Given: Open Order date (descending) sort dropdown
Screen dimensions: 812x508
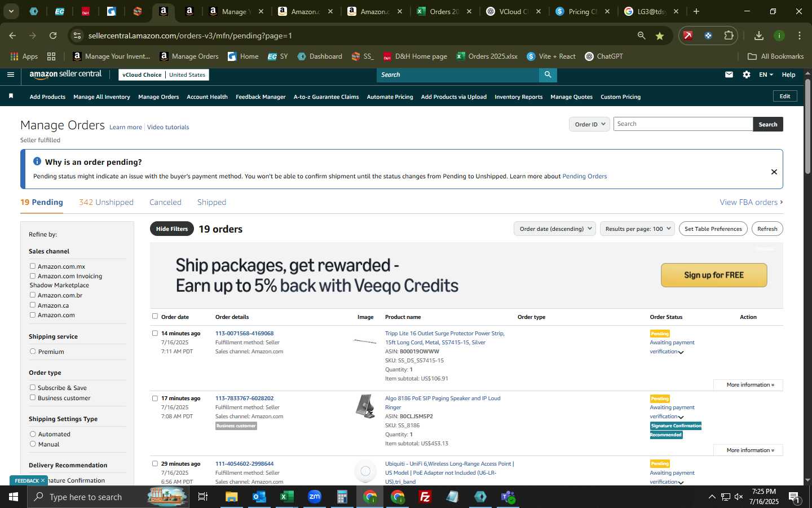Looking at the screenshot, I should point(555,229).
